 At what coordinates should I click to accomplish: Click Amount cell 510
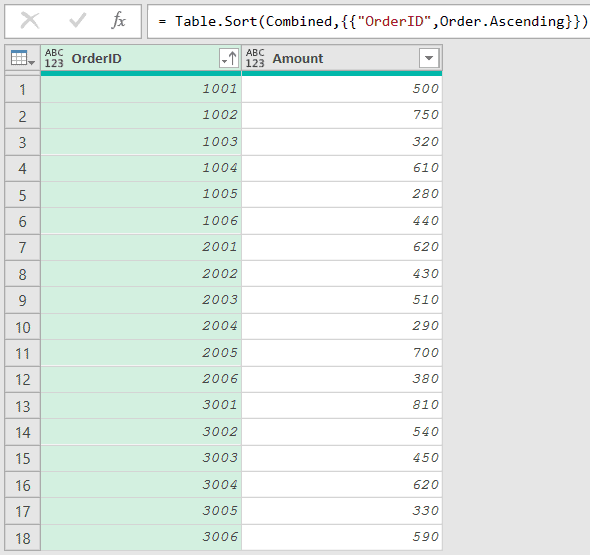[x=342, y=300]
